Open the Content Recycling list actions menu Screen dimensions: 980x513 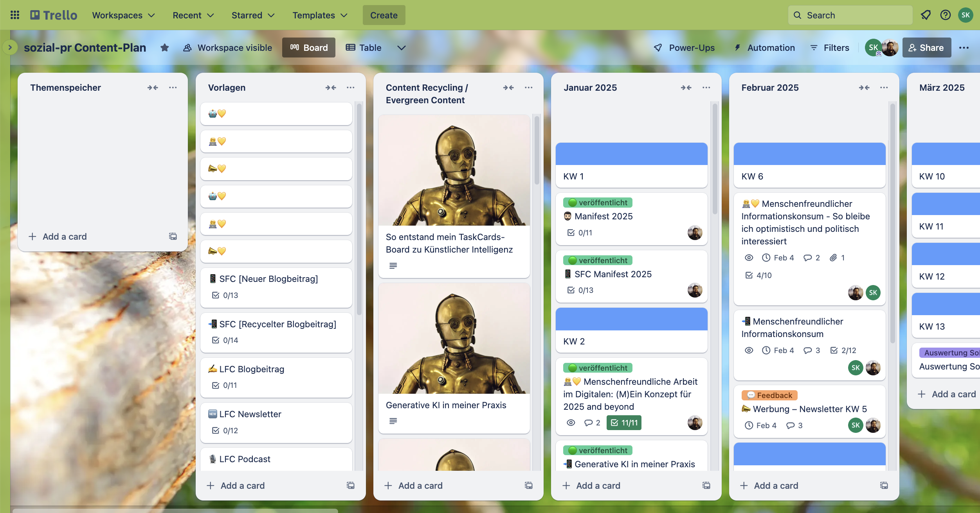pos(529,88)
